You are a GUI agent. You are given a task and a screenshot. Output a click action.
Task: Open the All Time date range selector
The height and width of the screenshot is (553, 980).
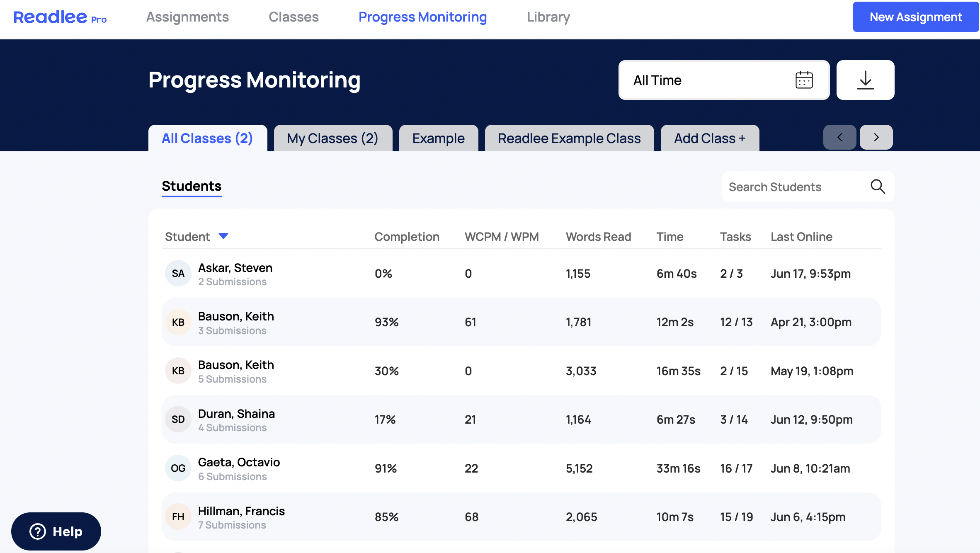pos(724,80)
